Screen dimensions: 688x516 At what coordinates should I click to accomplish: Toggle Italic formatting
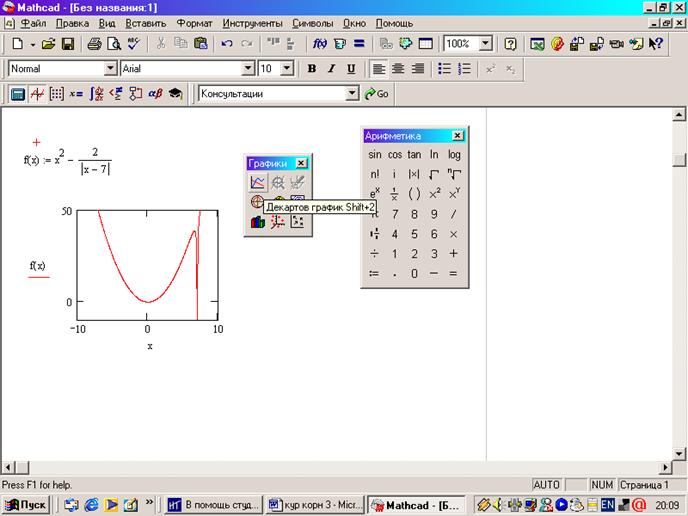tap(331, 69)
